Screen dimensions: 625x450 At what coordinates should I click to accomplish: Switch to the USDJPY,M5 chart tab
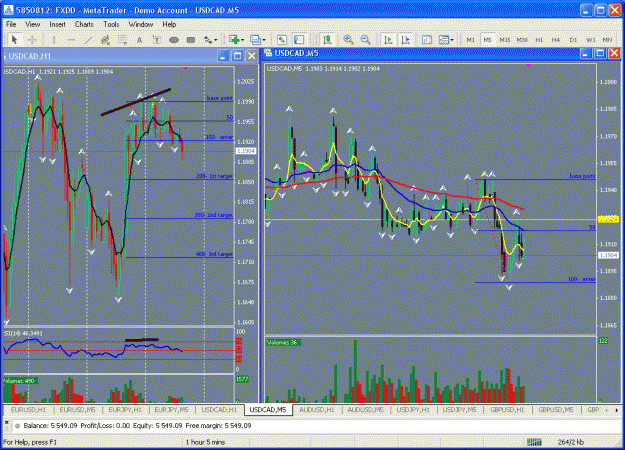click(x=460, y=409)
